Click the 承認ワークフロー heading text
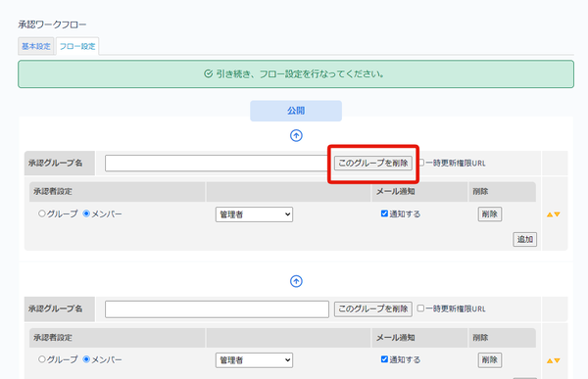The height and width of the screenshot is (379, 588). pyautogui.click(x=52, y=24)
